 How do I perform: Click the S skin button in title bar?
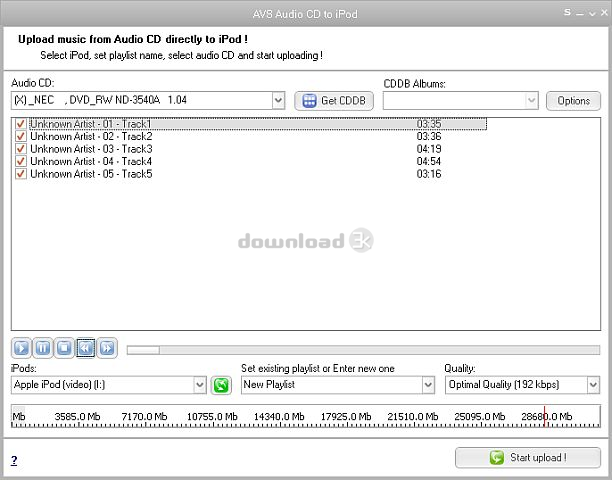(568, 12)
